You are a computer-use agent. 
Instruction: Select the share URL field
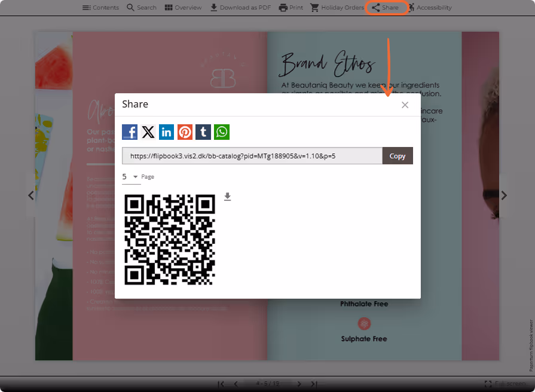[252, 156]
